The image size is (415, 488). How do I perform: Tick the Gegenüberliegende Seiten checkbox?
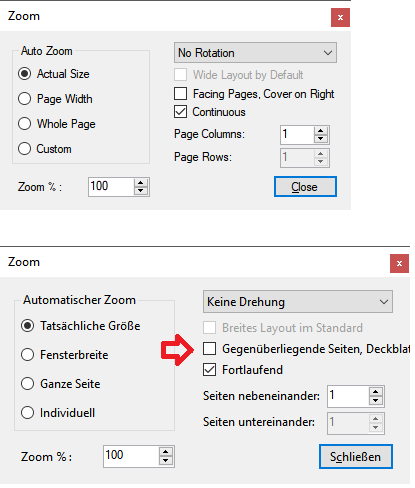pos(209,349)
